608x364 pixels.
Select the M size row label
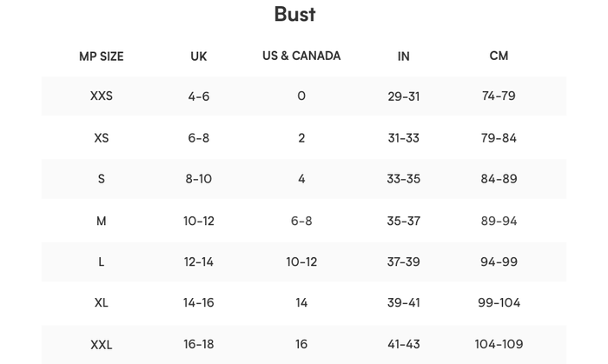tap(101, 221)
